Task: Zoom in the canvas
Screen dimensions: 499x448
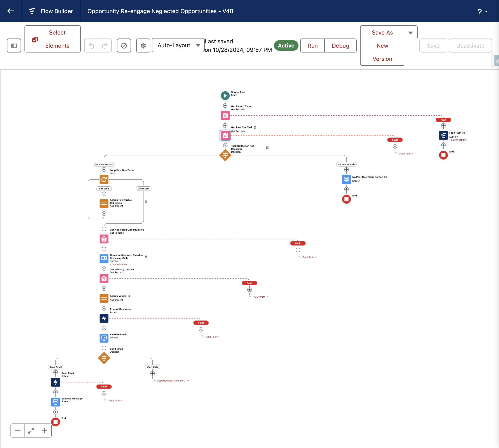Action: point(45,430)
